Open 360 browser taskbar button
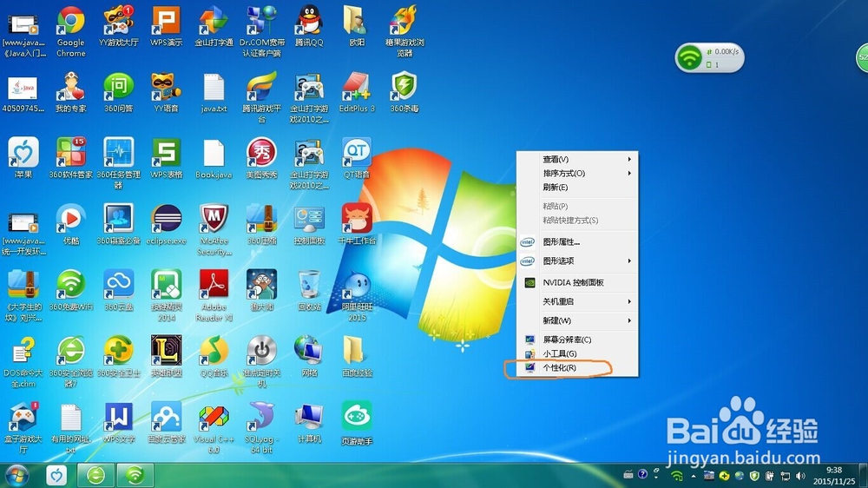The height and width of the screenshot is (488, 868). (95, 475)
